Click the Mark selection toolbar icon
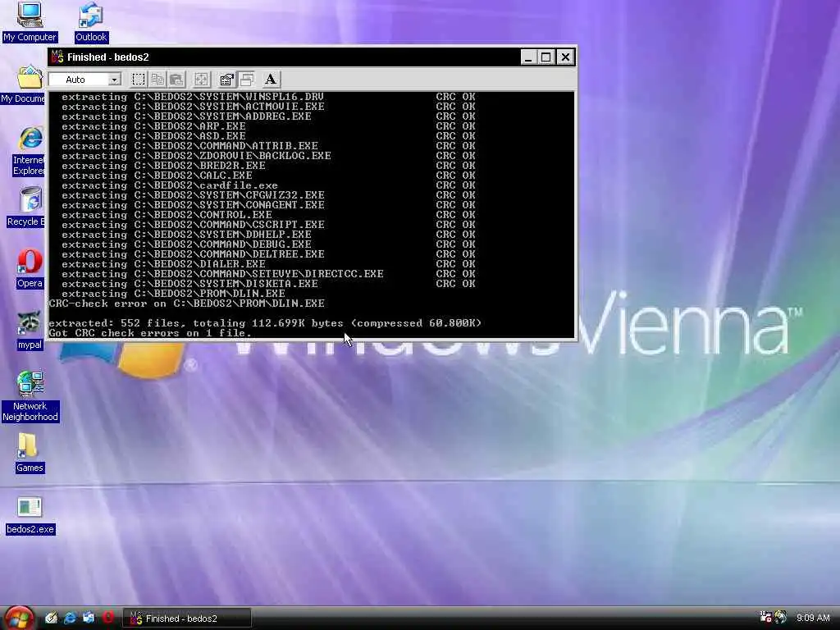This screenshot has width=840, height=630. [138, 80]
